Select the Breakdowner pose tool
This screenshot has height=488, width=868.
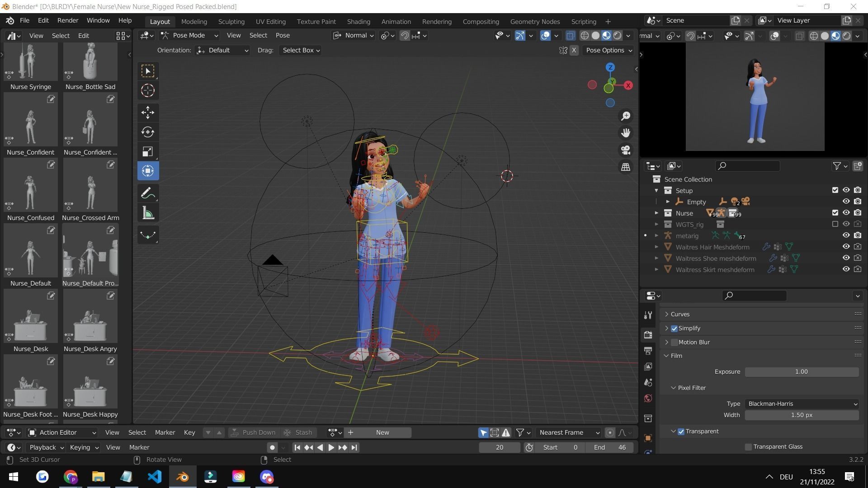click(148, 235)
